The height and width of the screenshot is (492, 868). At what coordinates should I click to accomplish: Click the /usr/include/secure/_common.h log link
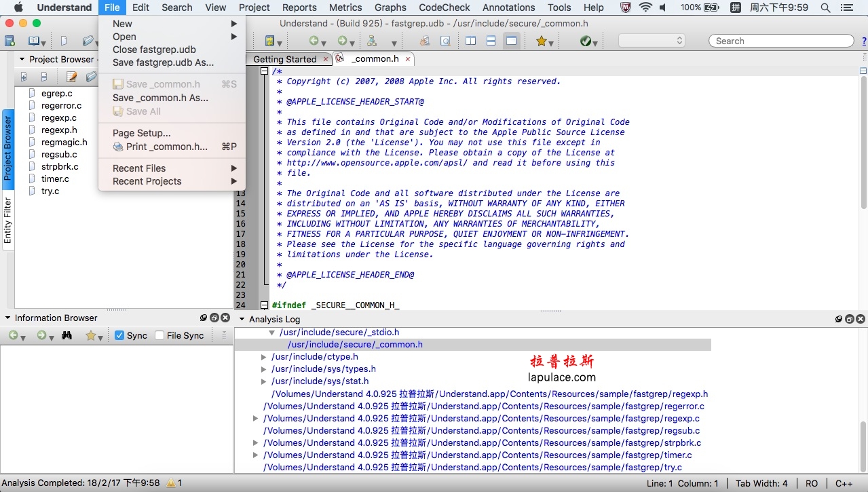pyautogui.click(x=355, y=345)
